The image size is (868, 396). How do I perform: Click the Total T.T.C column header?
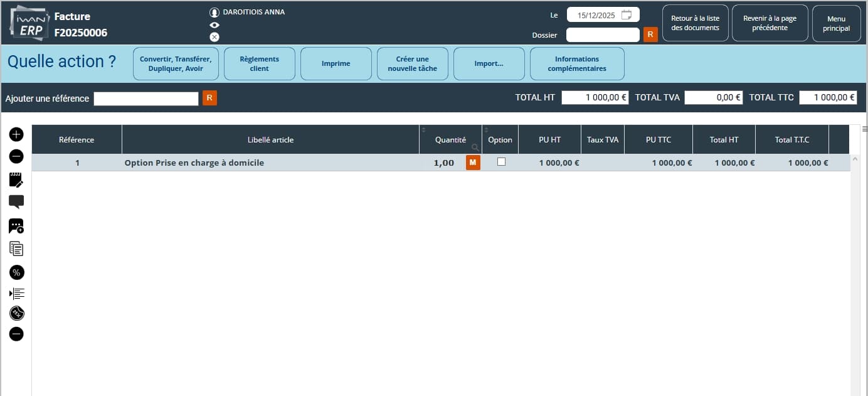(792, 139)
